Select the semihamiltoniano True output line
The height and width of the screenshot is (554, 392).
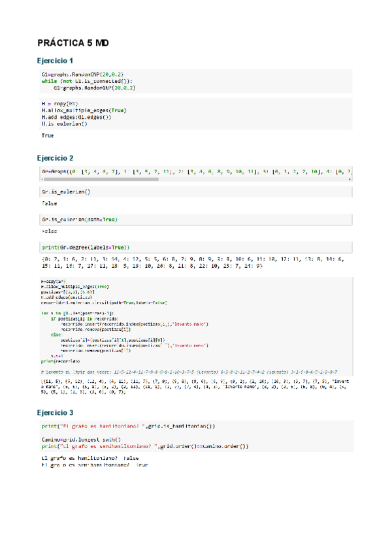(x=95, y=465)
